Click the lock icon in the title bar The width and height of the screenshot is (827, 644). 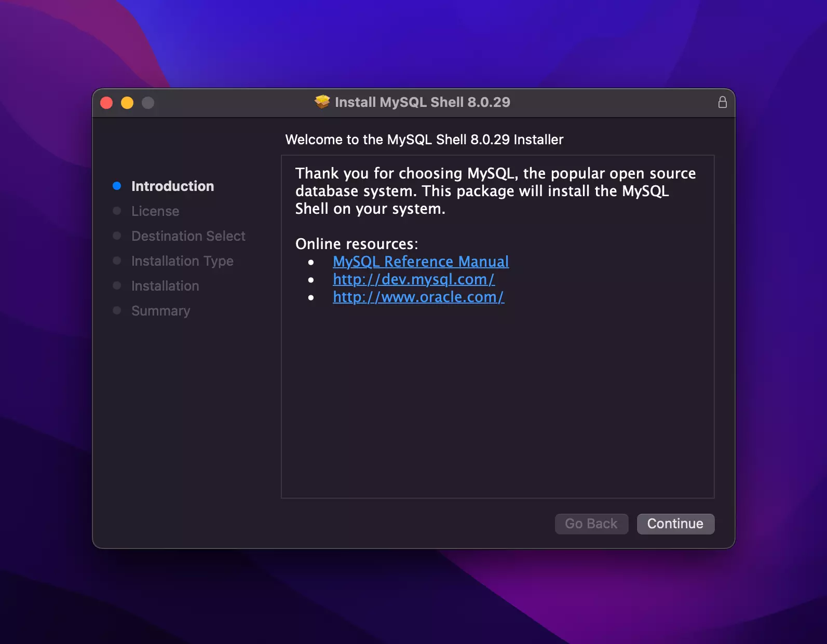pos(722,102)
